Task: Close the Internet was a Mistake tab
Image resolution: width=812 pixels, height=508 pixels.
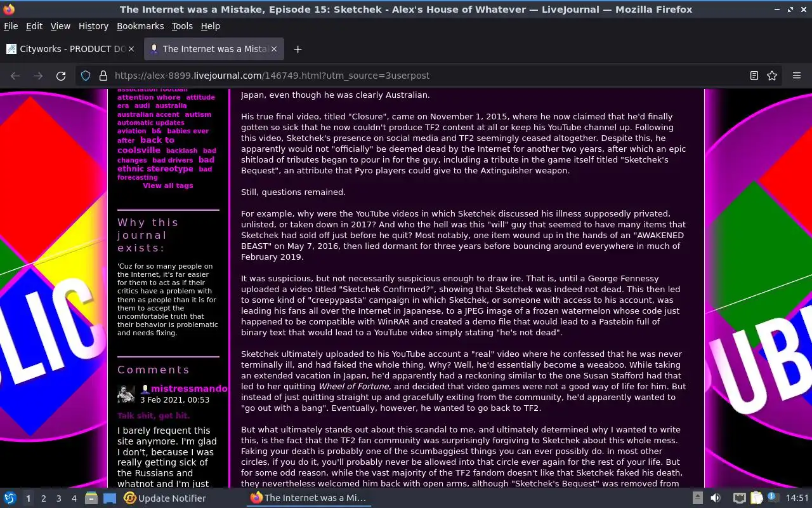Action: click(x=273, y=49)
